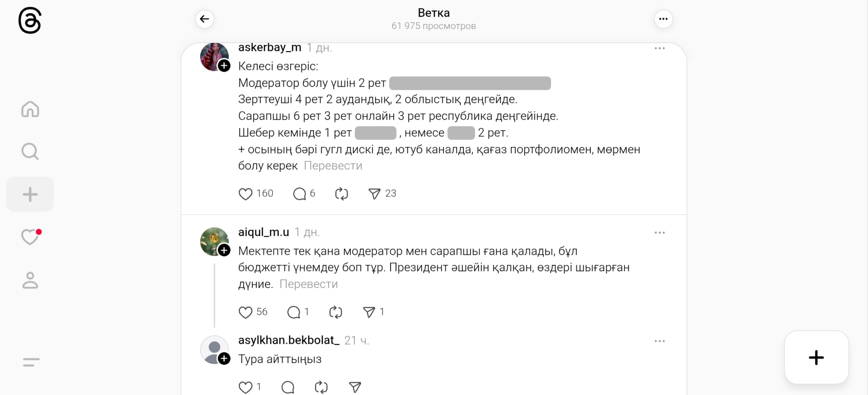The height and width of the screenshot is (395, 868).
Task: Open the sidebar menu at bottom left
Action: pos(31,362)
